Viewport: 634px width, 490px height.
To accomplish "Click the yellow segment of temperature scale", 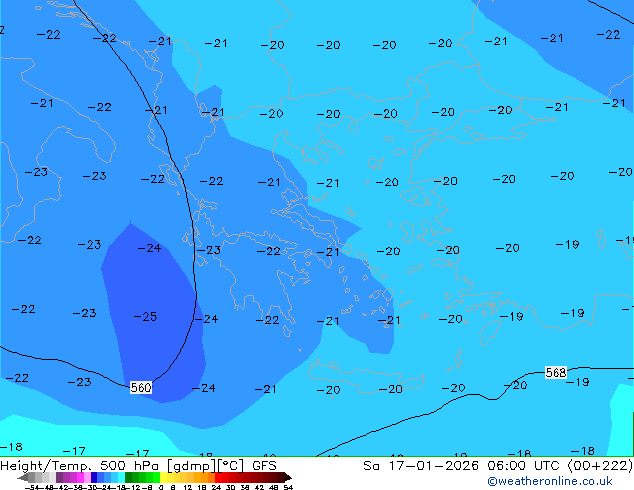I will coord(163,477).
